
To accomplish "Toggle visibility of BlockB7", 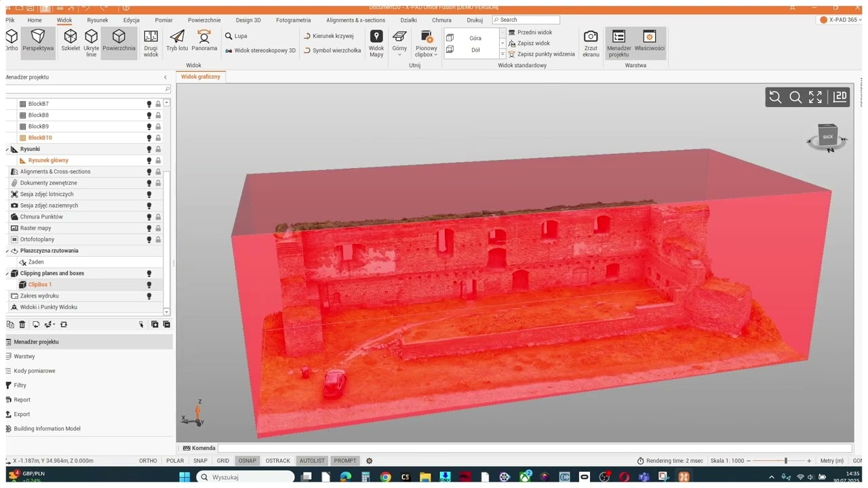I will (x=149, y=104).
